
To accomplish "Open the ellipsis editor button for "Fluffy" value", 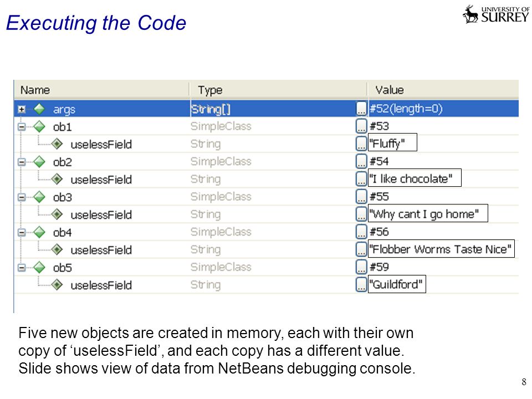I will 361,144.
